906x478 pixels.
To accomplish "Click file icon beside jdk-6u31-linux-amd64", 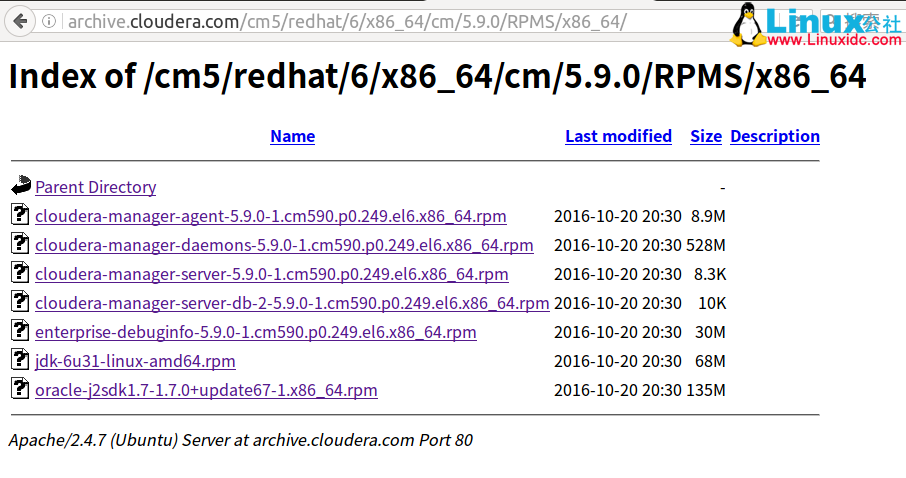I will coord(20,359).
